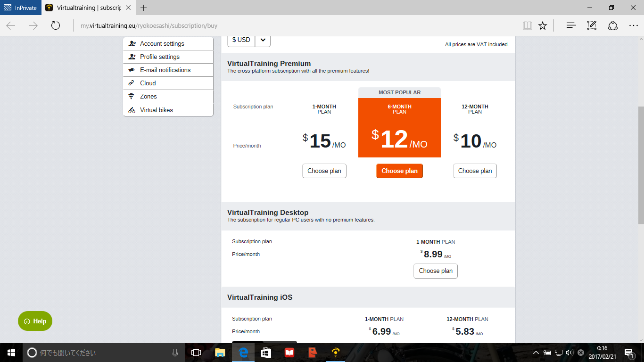Click the taskbar clock and date
The width and height of the screenshot is (644, 362).
click(x=602, y=352)
